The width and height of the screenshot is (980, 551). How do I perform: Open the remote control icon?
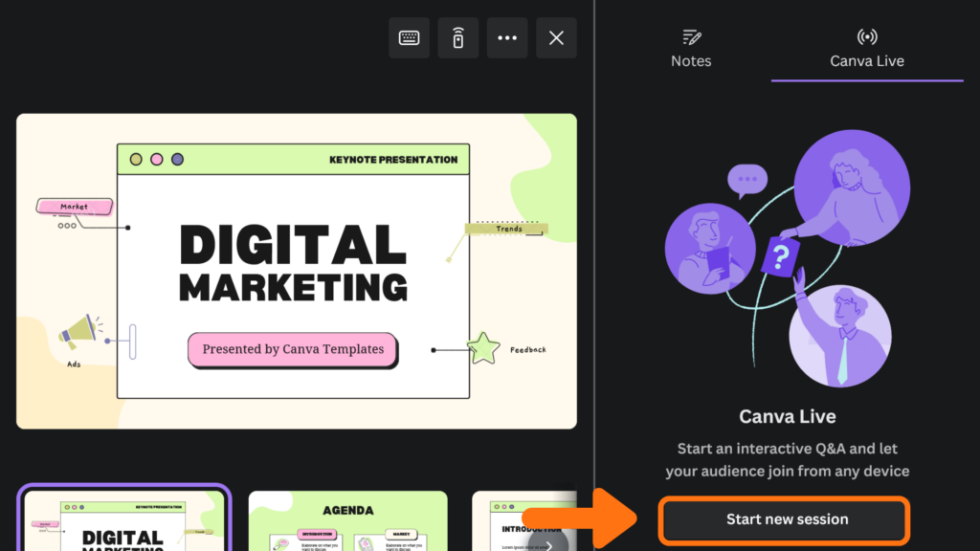458,38
